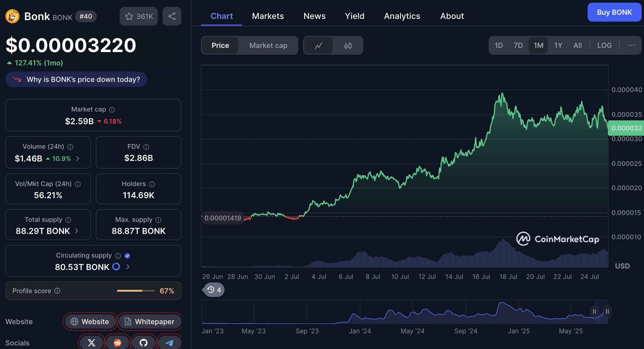Open the About tab
Viewport: 644px width, 349px height.
pos(452,16)
